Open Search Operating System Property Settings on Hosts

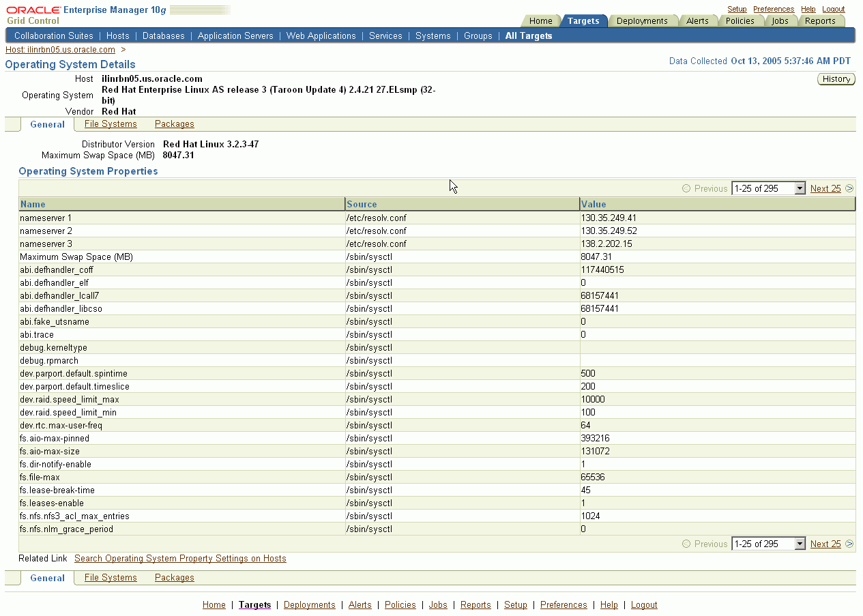point(179,558)
